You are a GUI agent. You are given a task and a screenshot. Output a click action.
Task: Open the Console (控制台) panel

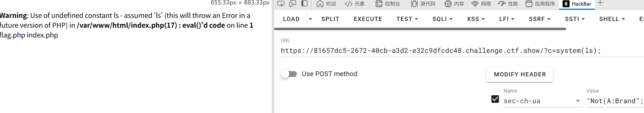(388, 4)
